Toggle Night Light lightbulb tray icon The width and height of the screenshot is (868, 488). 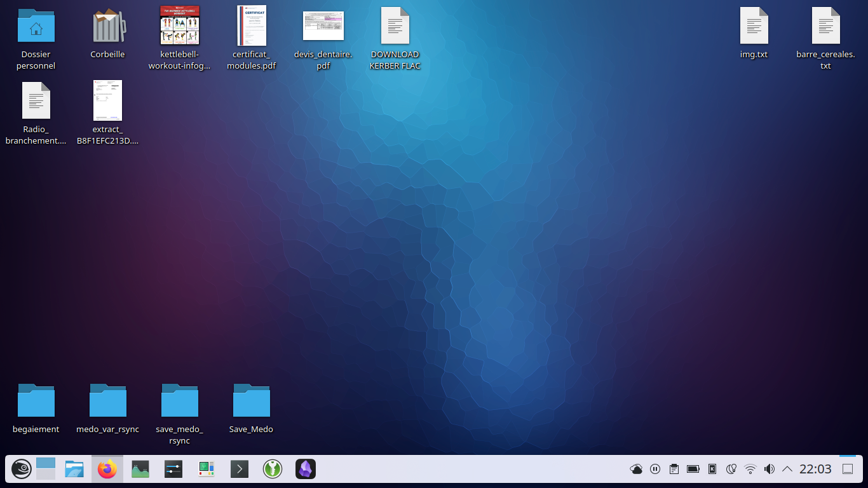pyautogui.click(x=731, y=470)
